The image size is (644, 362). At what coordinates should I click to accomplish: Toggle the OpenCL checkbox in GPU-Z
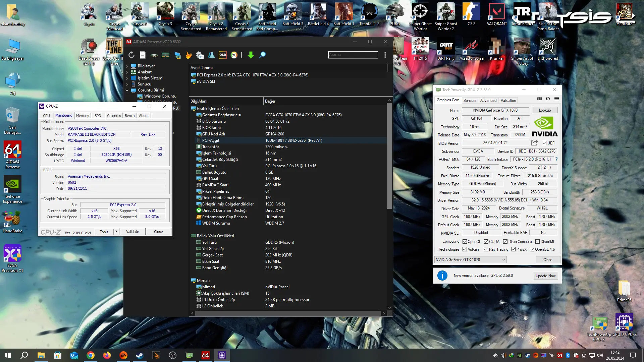tap(465, 242)
